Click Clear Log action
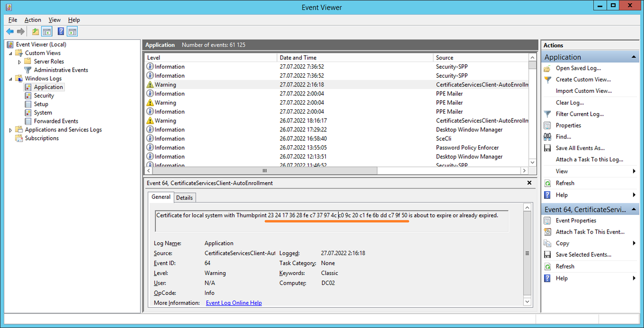Viewport: 644px width, 328px height. [x=570, y=102]
